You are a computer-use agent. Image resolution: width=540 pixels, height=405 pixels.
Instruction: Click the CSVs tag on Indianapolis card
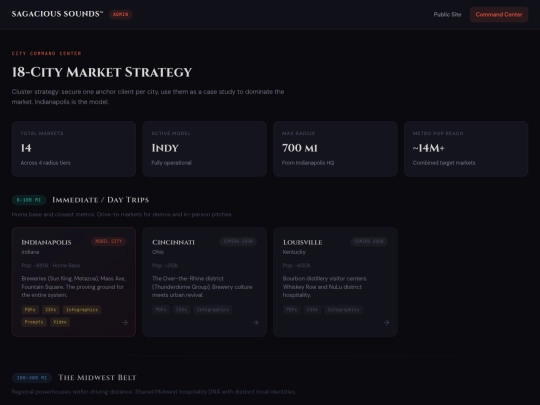[x=51, y=310]
